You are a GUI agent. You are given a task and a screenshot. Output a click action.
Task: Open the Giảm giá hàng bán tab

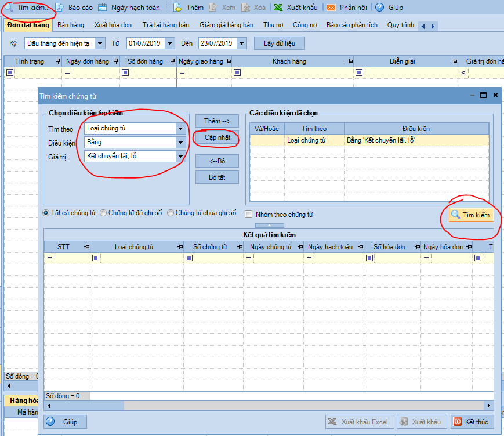(226, 25)
